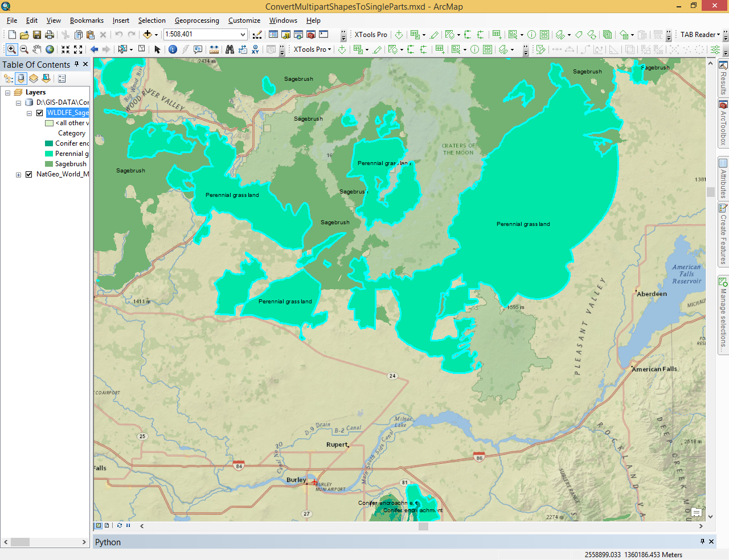The height and width of the screenshot is (560, 729).
Task: Zoom to Full Extent globe icon
Action: 50,50
